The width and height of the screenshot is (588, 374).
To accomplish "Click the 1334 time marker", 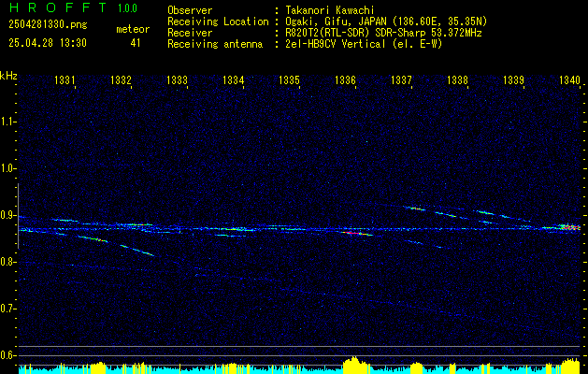I will point(234,79).
